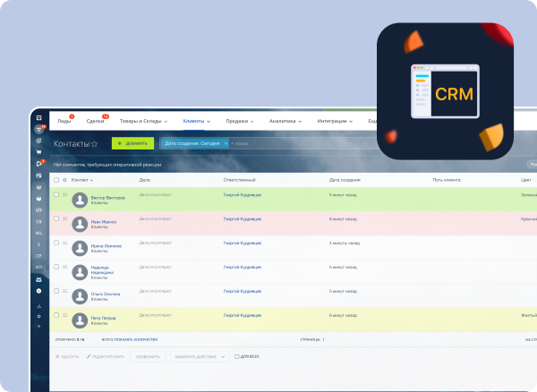Open row actions menu for Петр Петров
The image size is (537, 392).
(64, 315)
